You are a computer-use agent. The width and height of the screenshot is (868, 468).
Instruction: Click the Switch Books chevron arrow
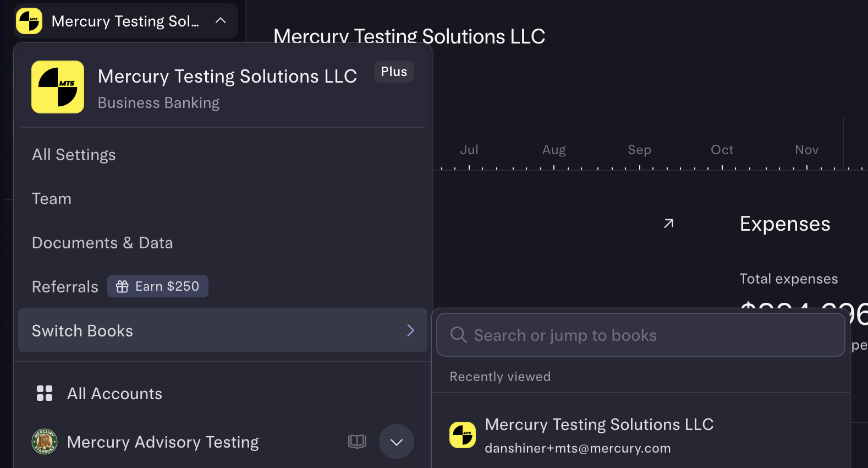pyautogui.click(x=410, y=330)
